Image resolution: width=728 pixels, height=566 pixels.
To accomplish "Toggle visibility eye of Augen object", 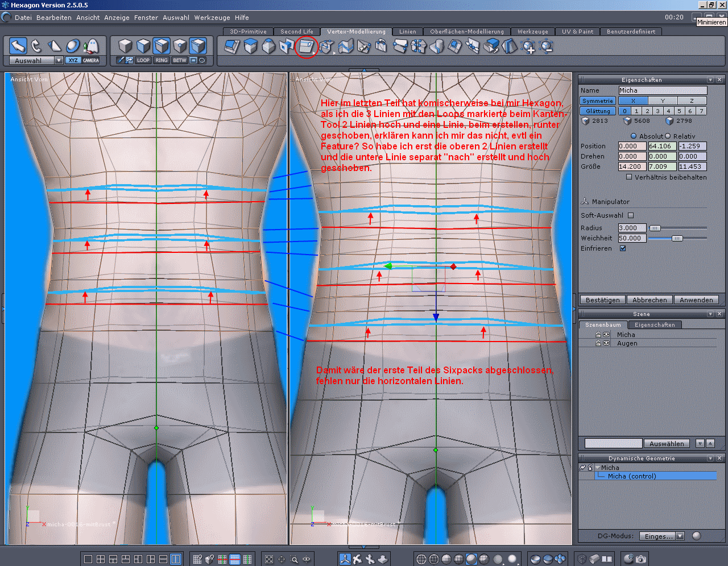I will coord(606,343).
